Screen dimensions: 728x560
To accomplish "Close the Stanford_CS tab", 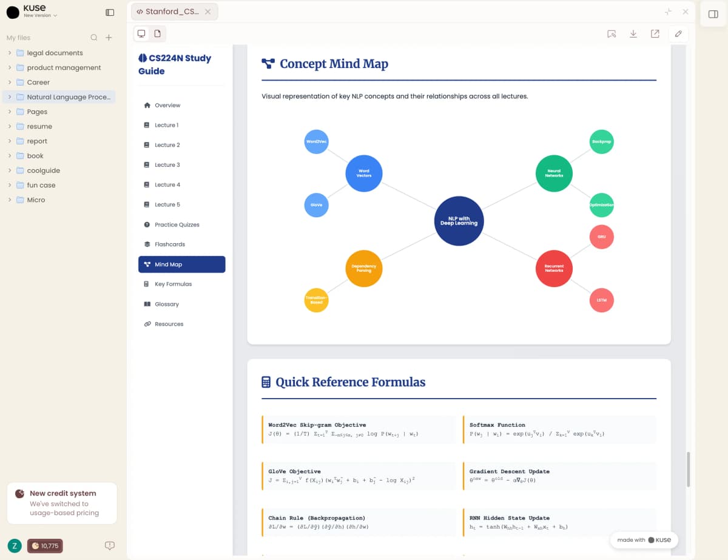I will [x=208, y=12].
